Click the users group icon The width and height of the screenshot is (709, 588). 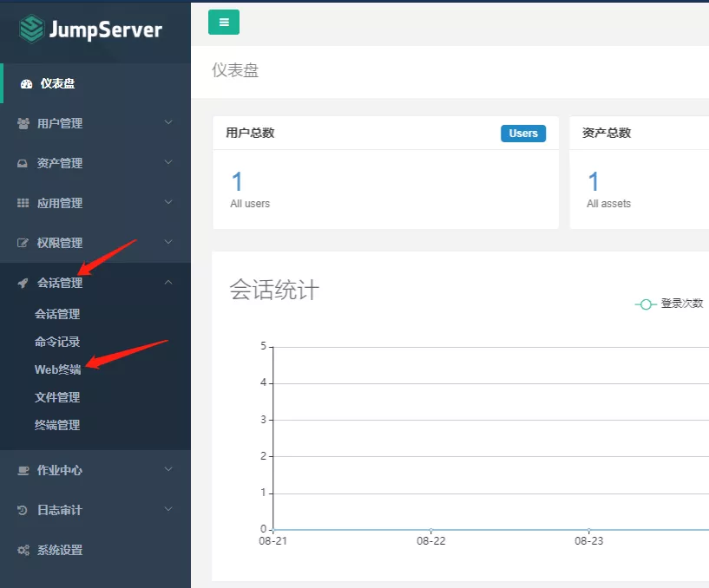23,124
